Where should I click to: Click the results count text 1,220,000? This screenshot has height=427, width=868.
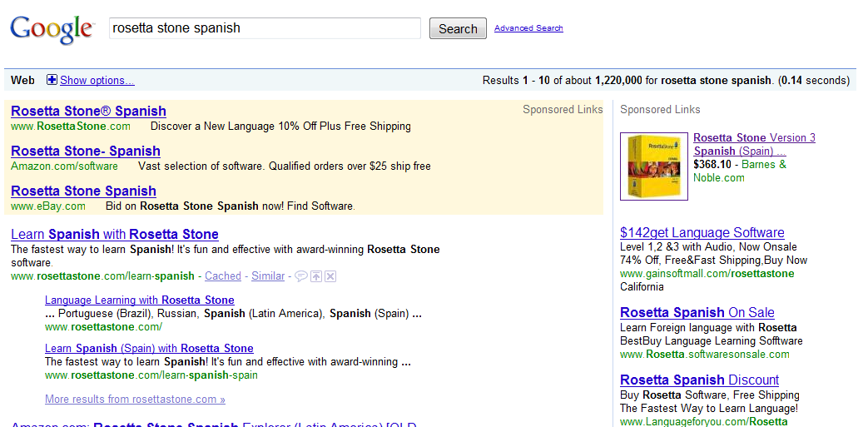click(618, 80)
